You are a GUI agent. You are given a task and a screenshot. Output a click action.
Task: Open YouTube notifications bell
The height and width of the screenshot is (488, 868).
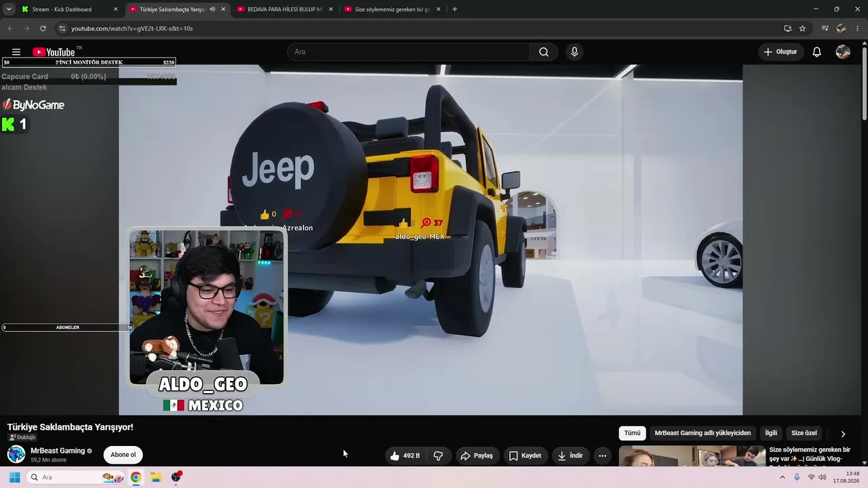817,52
